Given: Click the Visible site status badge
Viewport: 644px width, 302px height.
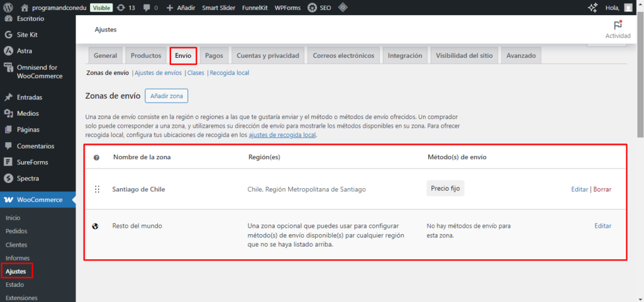Looking at the screenshot, I should [101, 8].
